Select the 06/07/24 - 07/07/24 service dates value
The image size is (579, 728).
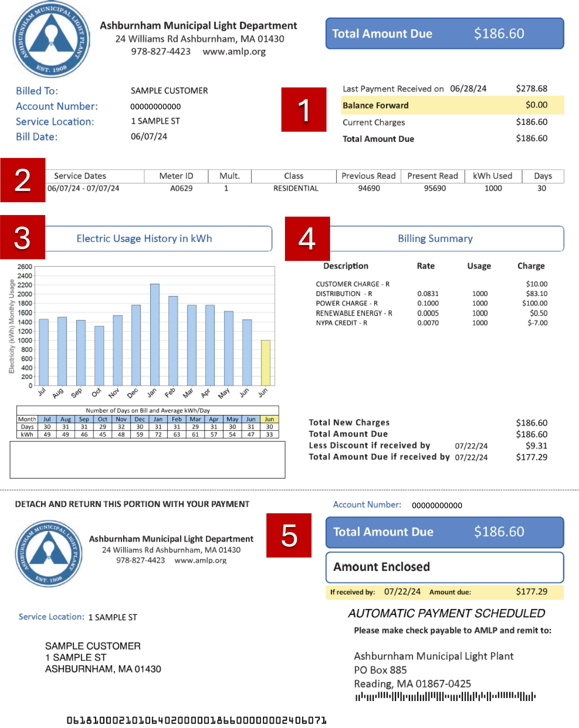[83, 188]
